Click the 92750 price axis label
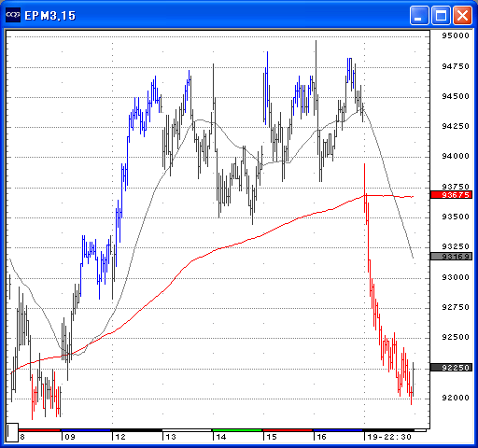Screen dimensions: 478x448 (x=456, y=307)
